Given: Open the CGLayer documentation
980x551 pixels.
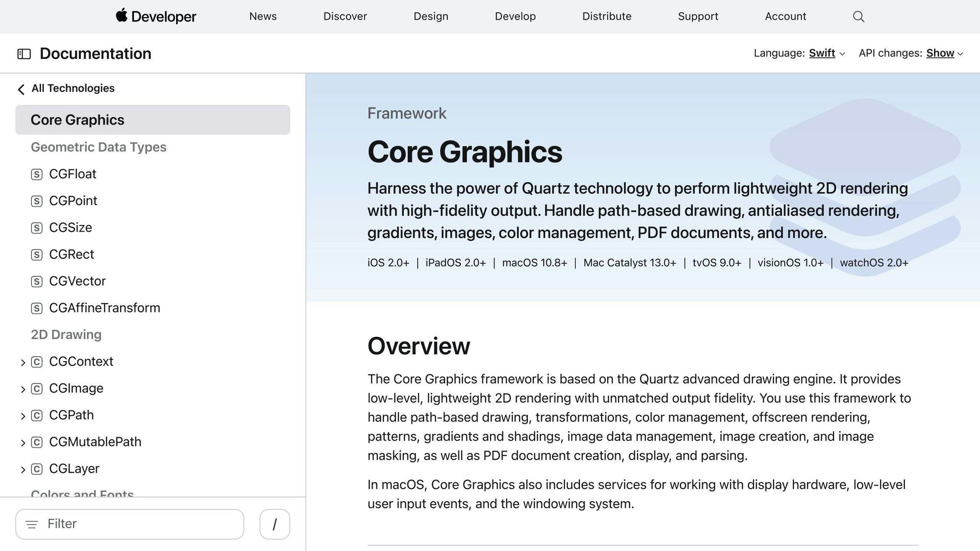Looking at the screenshot, I should pos(74,469).
